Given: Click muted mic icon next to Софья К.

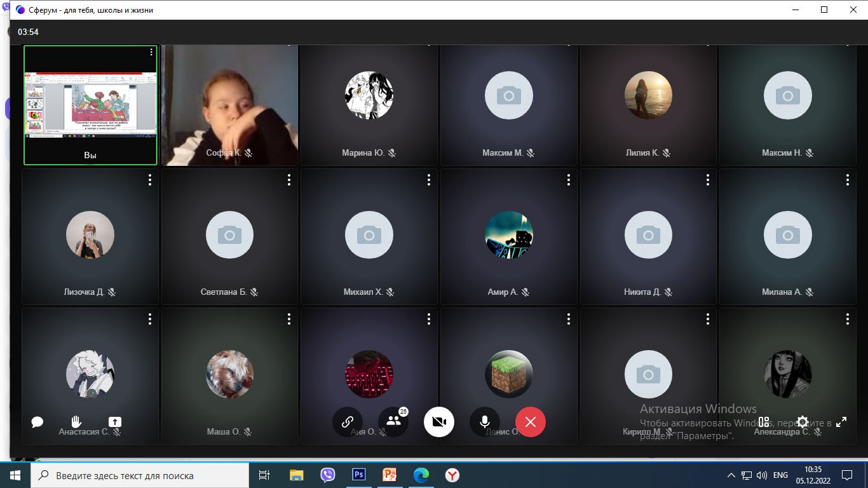Looking at the screenshot, I should (248, 153).
